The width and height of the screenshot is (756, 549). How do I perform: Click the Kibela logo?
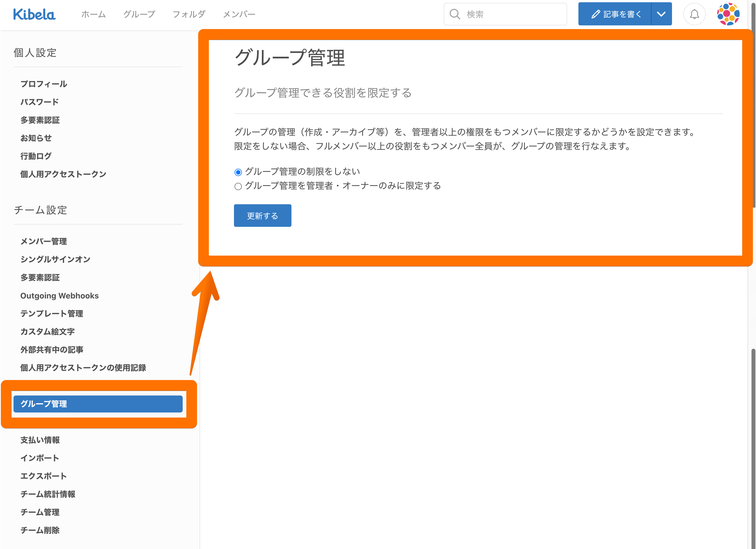coord(34,14)
